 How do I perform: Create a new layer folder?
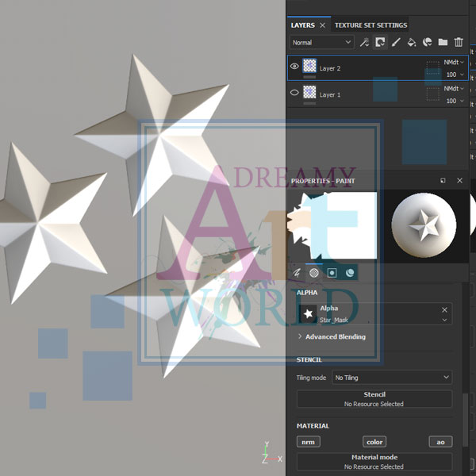pyautogui.click(x=443, y=42)
